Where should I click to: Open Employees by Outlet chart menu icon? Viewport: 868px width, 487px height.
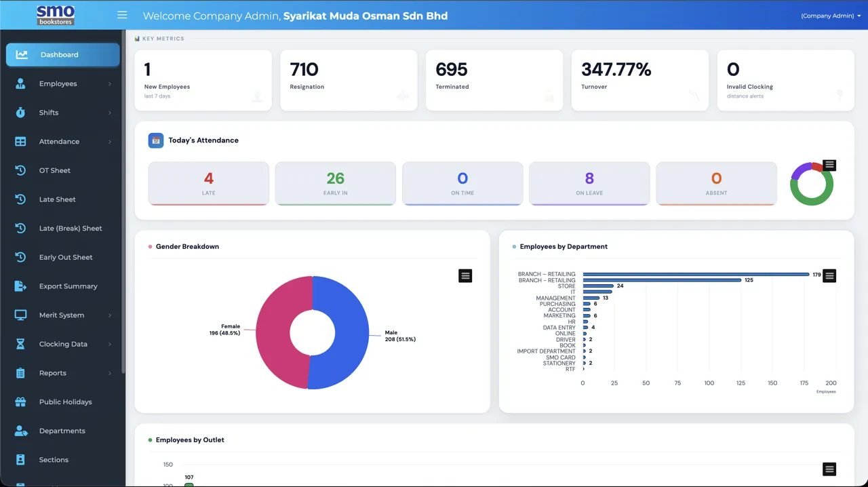[829, 469]
